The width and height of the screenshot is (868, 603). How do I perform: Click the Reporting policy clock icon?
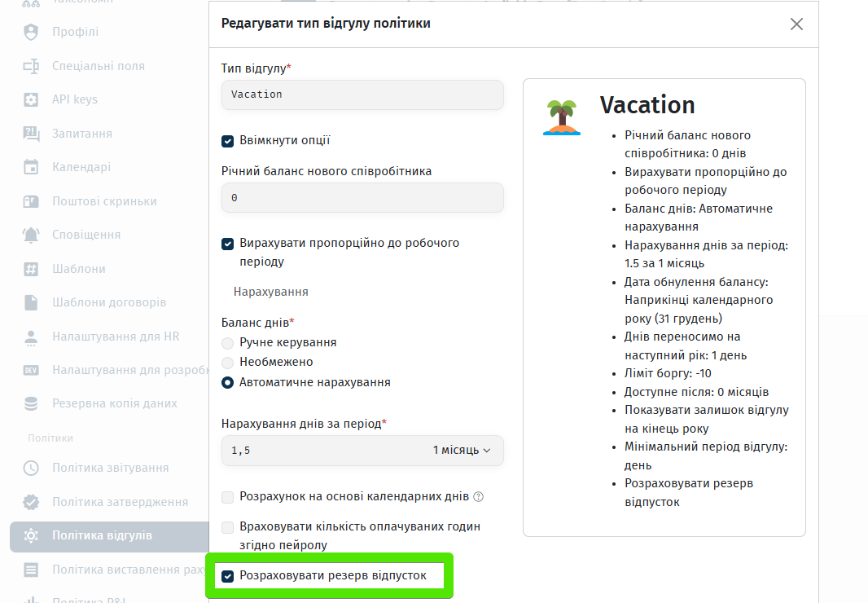click(x=31, y=468)
